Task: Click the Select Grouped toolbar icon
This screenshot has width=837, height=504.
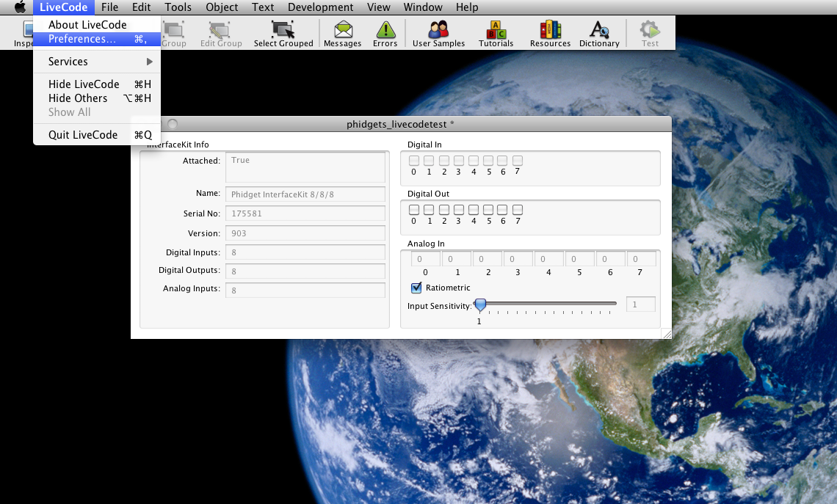Action: pyautogui.click(x=283, y=34)
